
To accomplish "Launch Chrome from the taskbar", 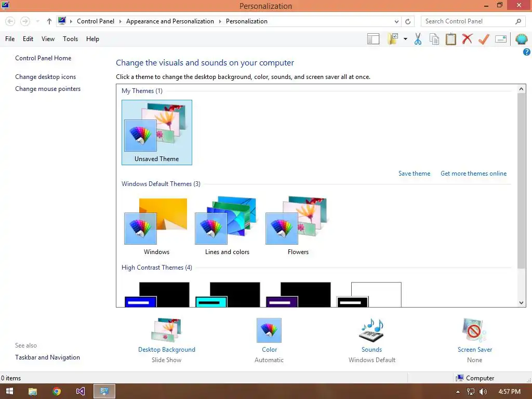I will [57, 391].
